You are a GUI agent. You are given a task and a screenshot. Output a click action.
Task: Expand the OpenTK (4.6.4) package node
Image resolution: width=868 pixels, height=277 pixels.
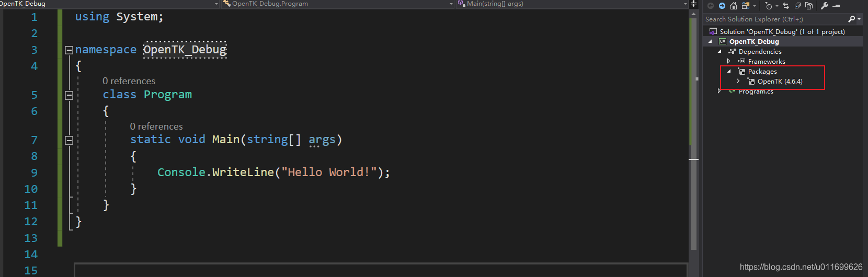[738, 81]
